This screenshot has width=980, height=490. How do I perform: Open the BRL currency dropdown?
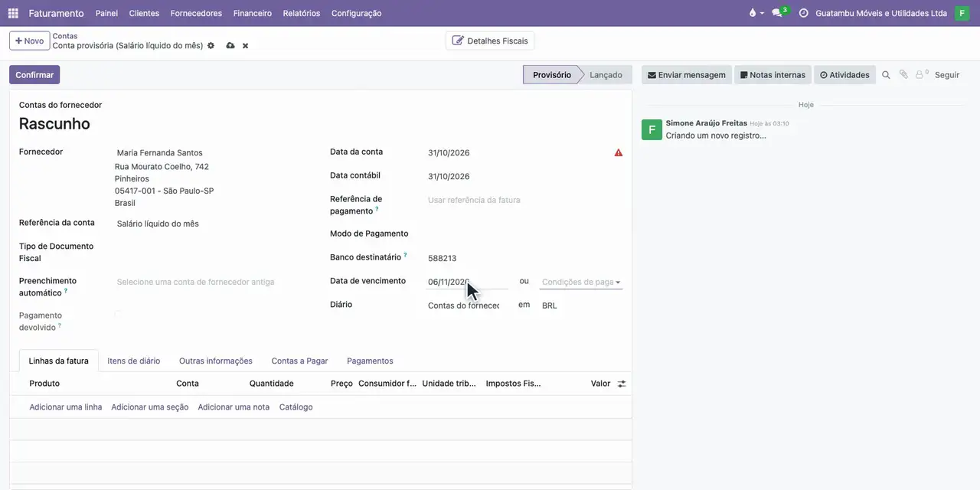click(x=581, y=305)
